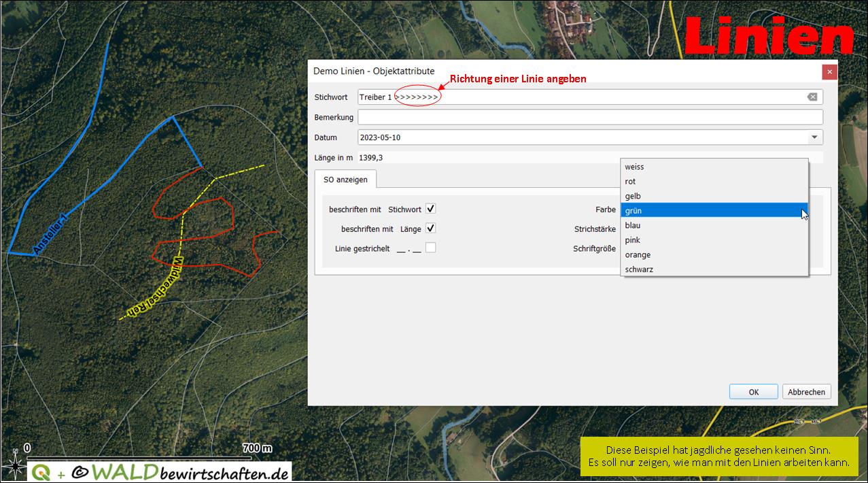Pick 'rot' from the color options
Viewport: 868px width, 483px height.
(714, 182)
